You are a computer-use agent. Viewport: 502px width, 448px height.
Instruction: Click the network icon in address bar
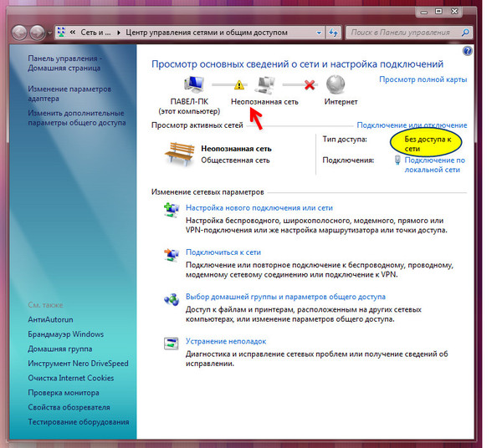tap(61, 32)
